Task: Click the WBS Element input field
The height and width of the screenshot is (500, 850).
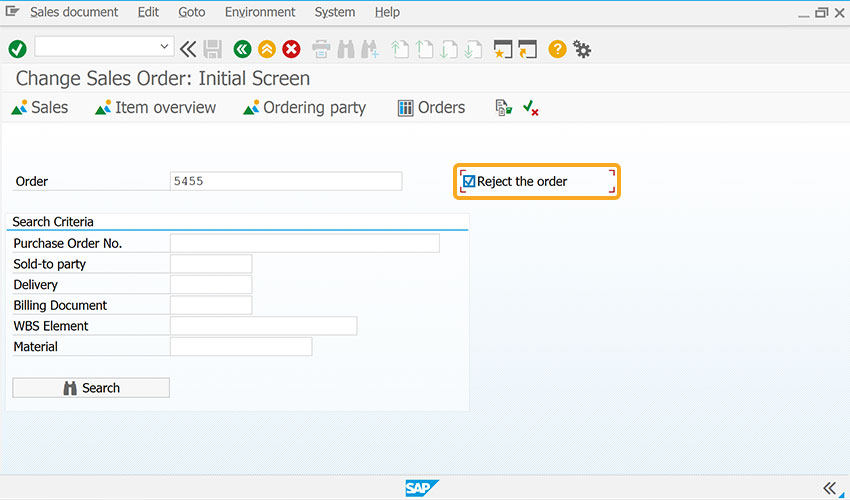Action: pos(263,325)
